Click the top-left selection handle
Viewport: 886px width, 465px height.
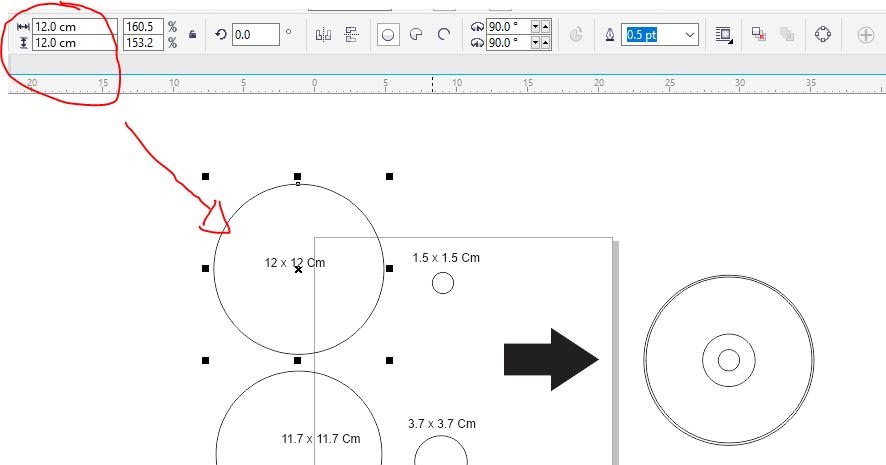[206, 177]
